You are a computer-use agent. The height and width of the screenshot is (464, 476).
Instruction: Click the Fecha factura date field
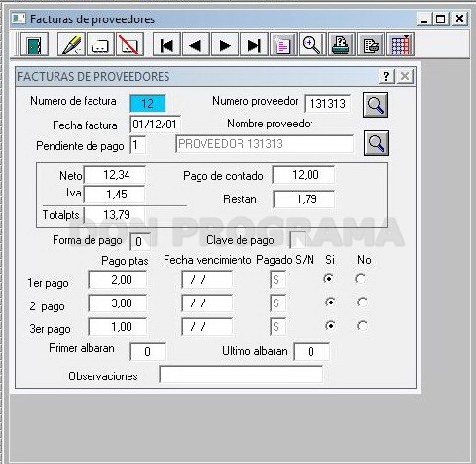pos(155,125)
